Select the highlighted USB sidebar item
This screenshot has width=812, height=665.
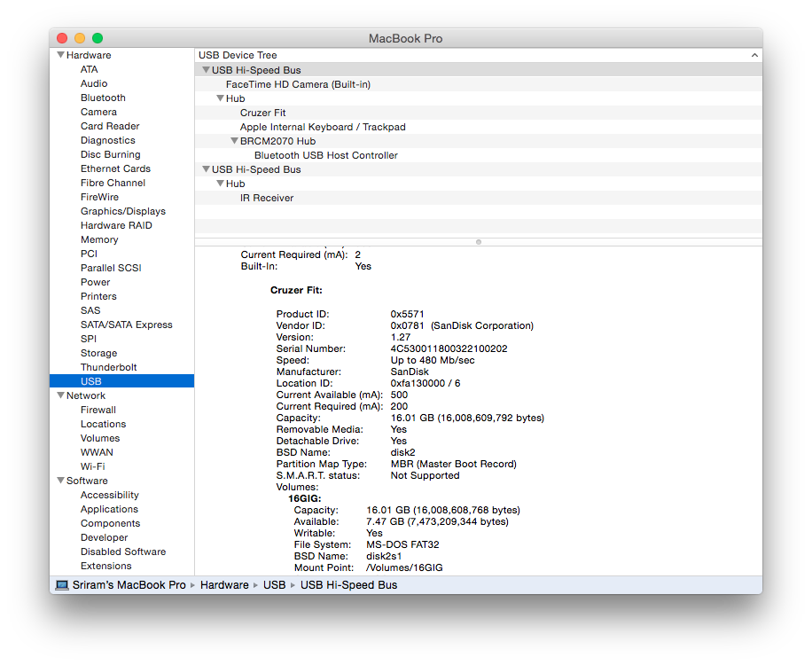121,381
